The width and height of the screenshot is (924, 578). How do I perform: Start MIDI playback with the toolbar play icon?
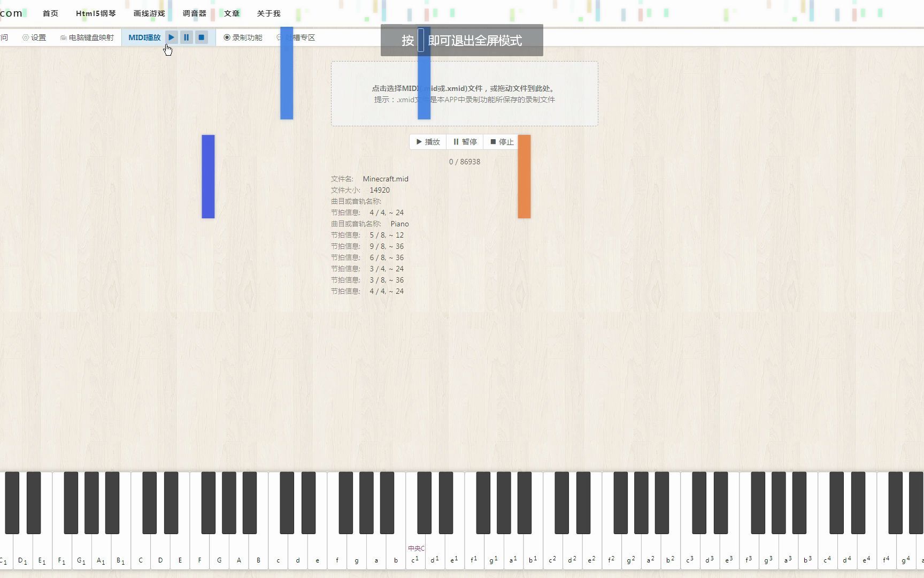coord(171,37)
